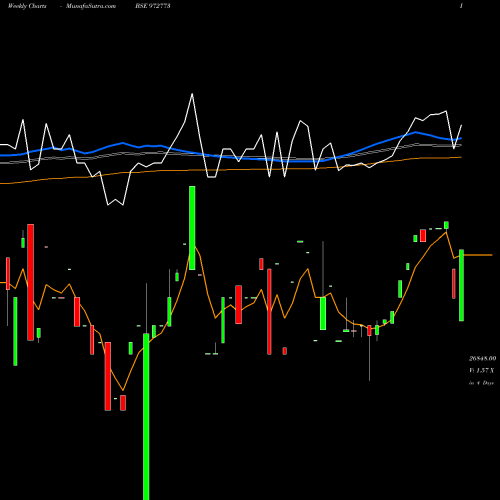Viewport: 500px width, 500px height.
Task: Click the 'BSE 972773' symbol text
Action: [x=153, y=6]
